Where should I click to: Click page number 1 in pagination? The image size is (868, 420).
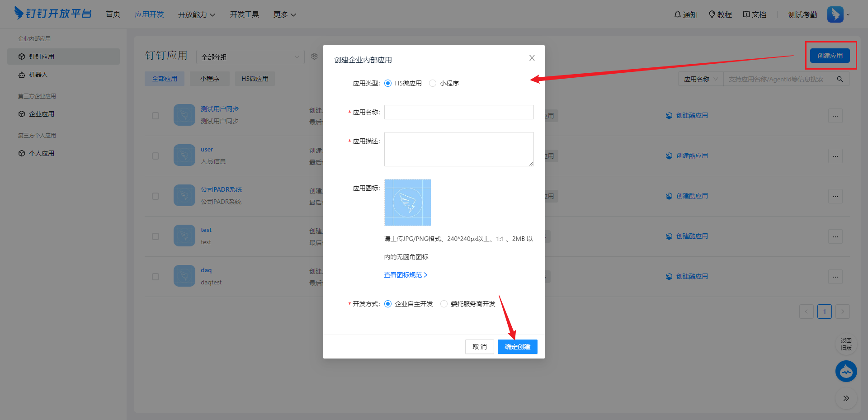(x=825, y=311)
